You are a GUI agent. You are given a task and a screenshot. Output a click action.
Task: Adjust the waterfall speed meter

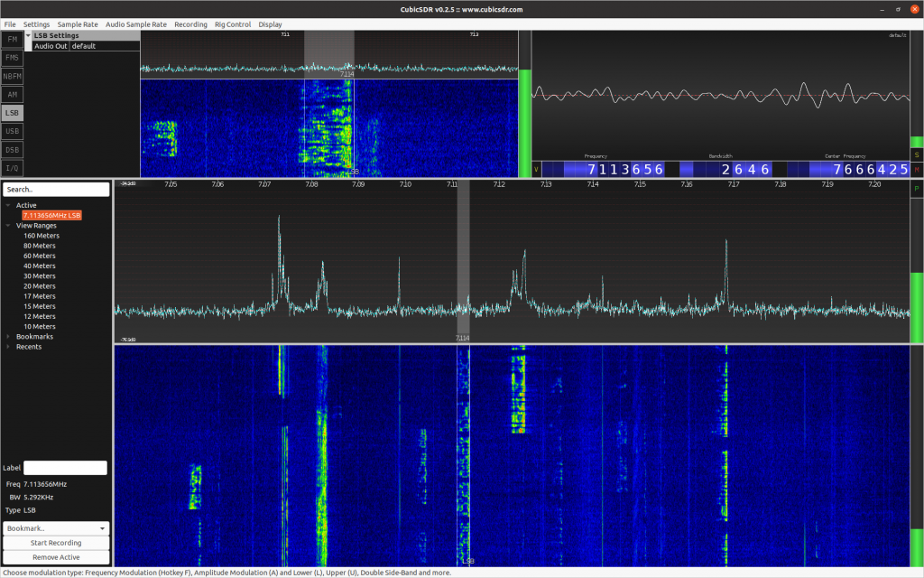[x=917, y=456]
